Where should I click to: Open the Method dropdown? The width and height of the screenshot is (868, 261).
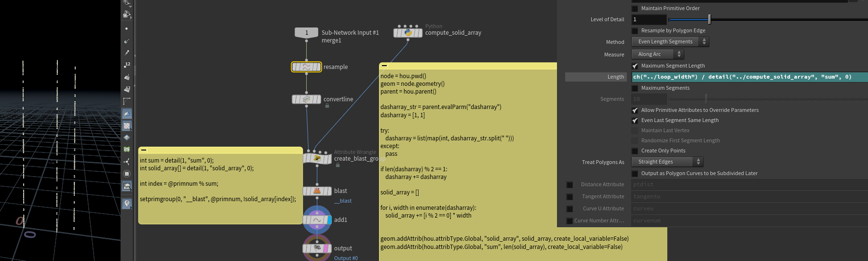670,42
